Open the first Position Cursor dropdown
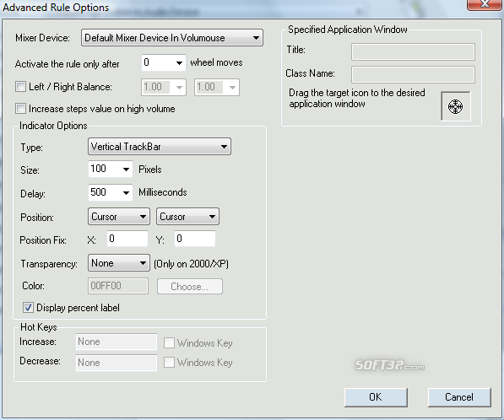This screenshot has height=420, width=504. point(119,217)
